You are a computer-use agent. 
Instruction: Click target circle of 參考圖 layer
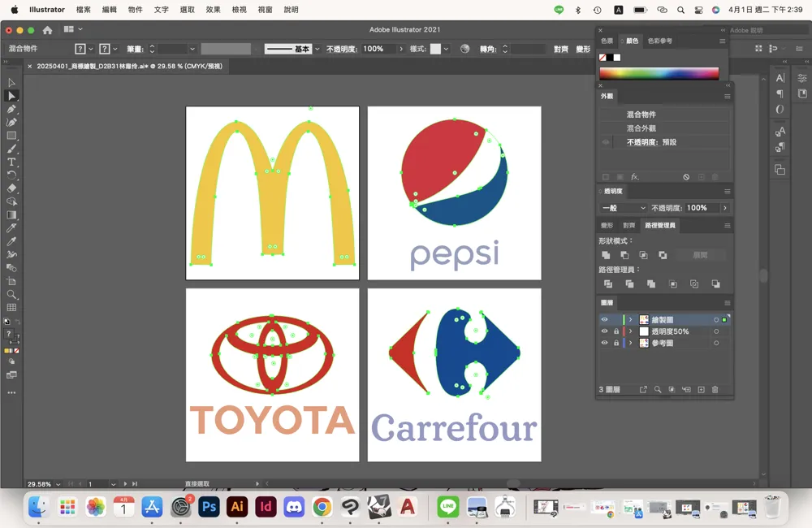click(716, 343)
